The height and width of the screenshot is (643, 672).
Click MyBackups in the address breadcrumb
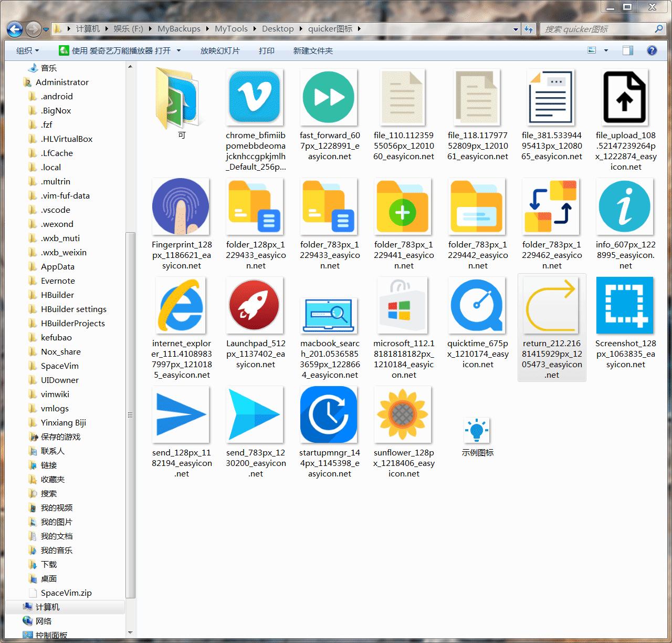point(178,29)
